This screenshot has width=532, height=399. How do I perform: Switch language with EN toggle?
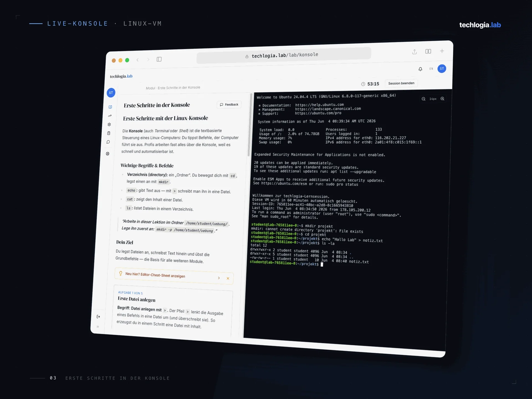tap(431, 69)
